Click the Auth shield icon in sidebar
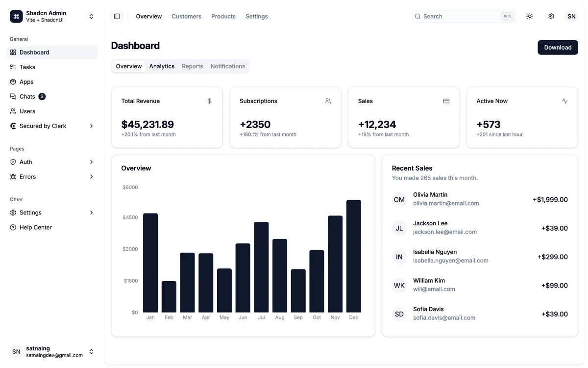 tap(13, 162)
